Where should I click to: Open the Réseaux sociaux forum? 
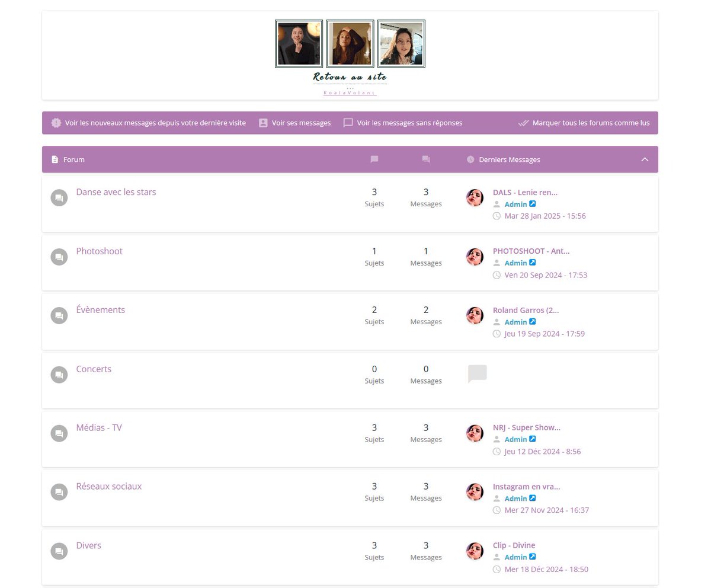pos(109,486)
